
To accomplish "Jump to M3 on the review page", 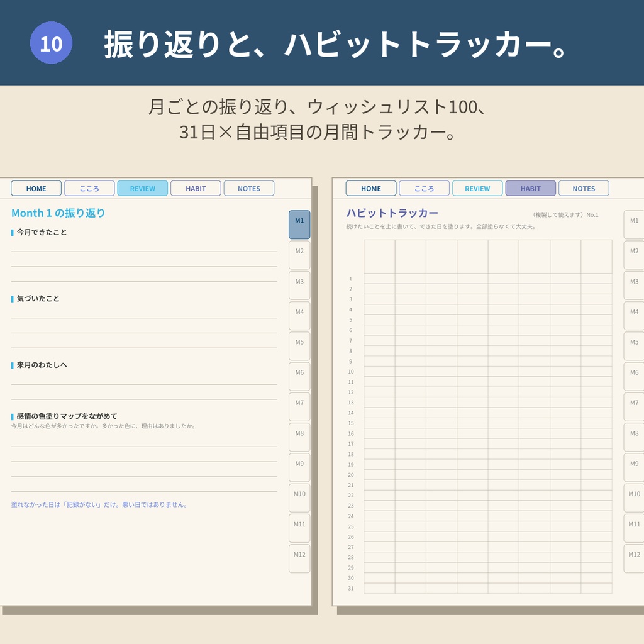I will point(299,286).
